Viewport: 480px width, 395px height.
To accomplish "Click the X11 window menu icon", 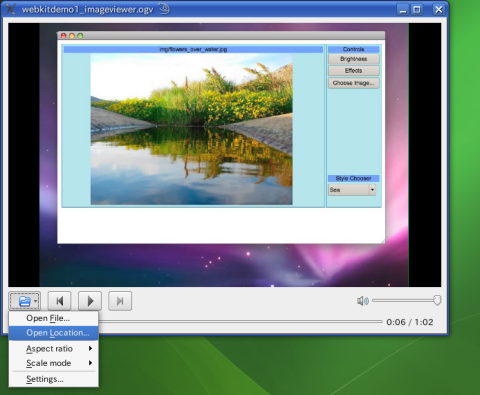I will tap(10, 9).
